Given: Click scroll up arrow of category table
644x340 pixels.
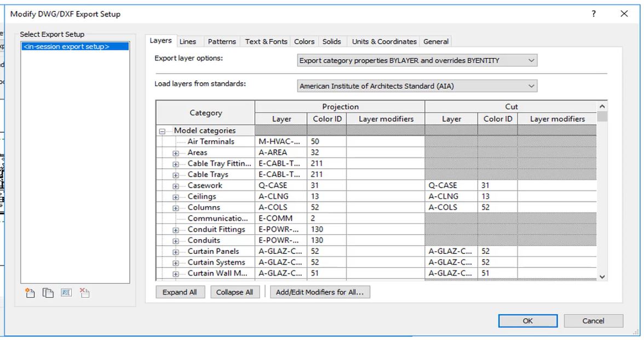Looking at the screenshot, I should (602, 106).
